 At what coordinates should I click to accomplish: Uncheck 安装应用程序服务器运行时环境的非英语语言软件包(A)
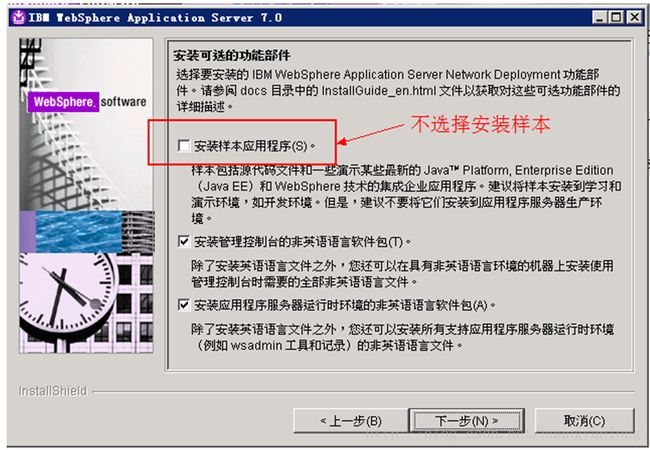click(184, 305)
